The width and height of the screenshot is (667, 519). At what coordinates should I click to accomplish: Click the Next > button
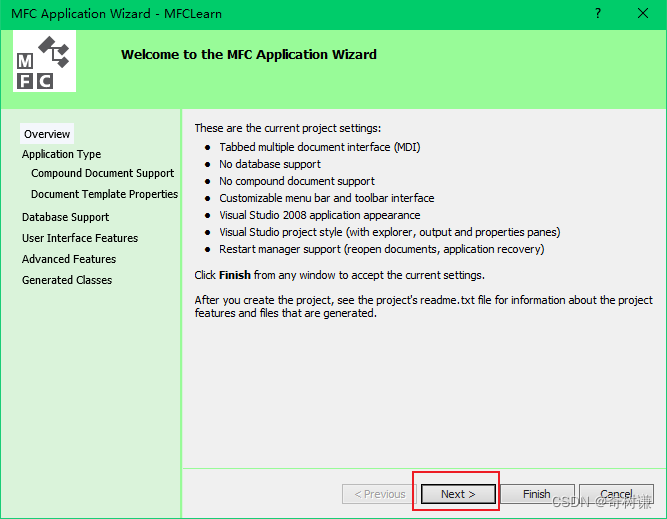click(458, 494)
